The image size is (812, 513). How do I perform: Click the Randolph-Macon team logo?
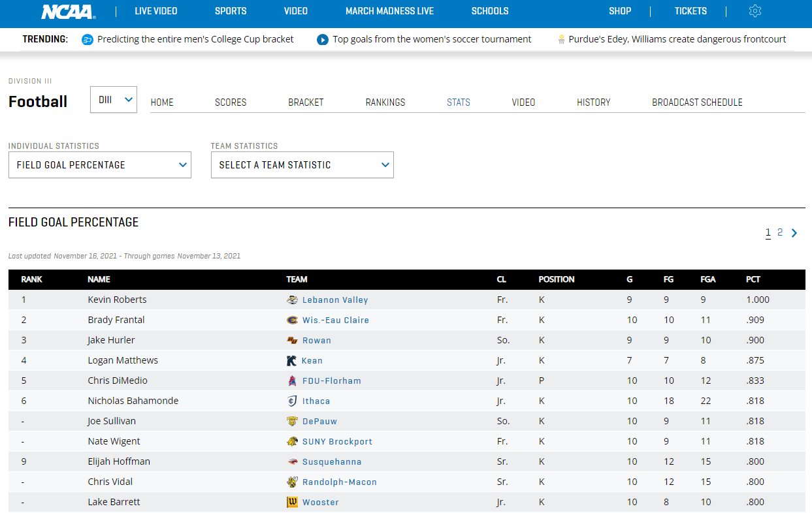coord(293,482)
